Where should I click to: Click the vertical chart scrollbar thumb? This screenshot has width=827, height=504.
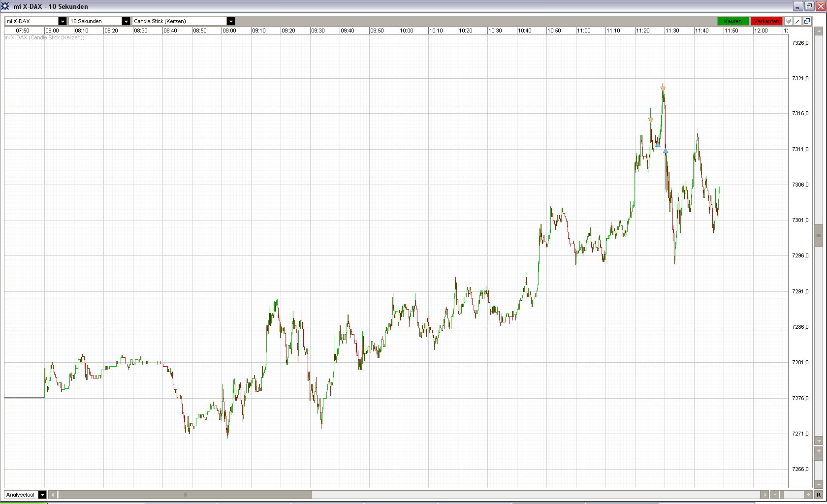[819, 235]
